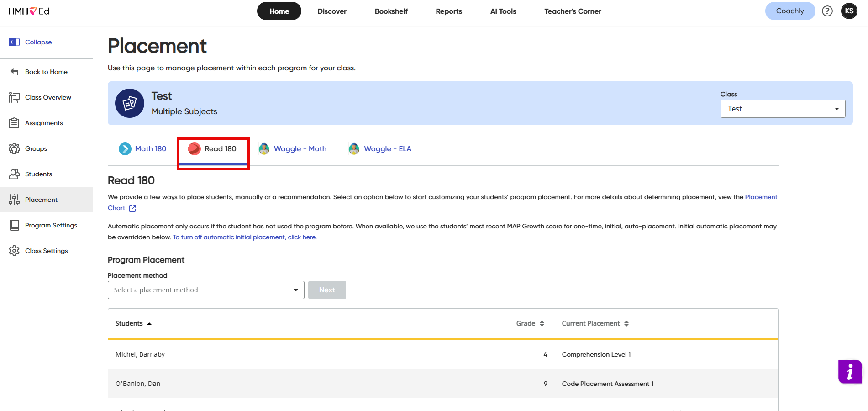The height and width of the screenshot is (411, 868).
Task: Click the Program Settings book icon
Action: pyautogui.click(x=14, y=225)
